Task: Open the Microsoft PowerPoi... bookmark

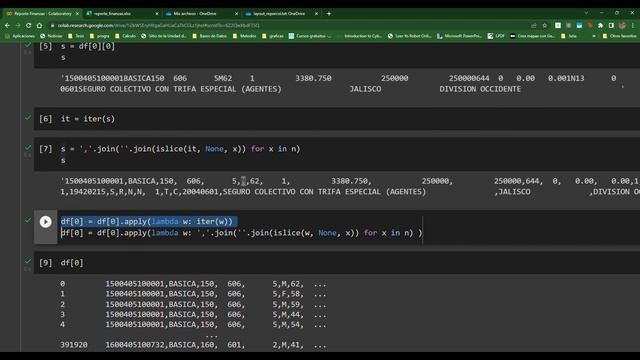Action: 460,36
